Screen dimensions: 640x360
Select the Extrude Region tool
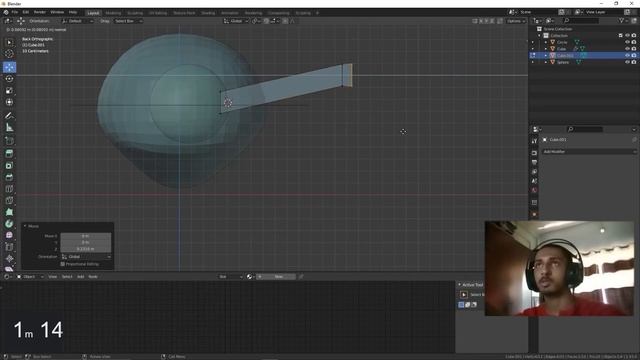9,153
